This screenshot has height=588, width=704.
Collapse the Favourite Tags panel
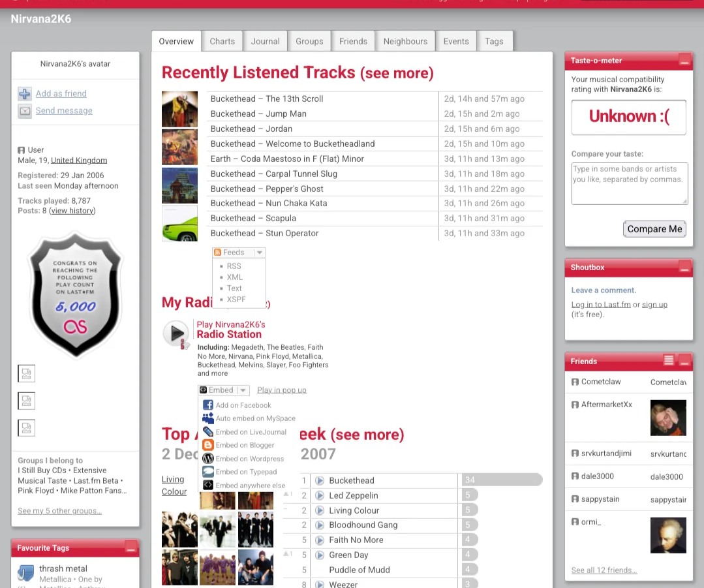click(x=130, y=548)
